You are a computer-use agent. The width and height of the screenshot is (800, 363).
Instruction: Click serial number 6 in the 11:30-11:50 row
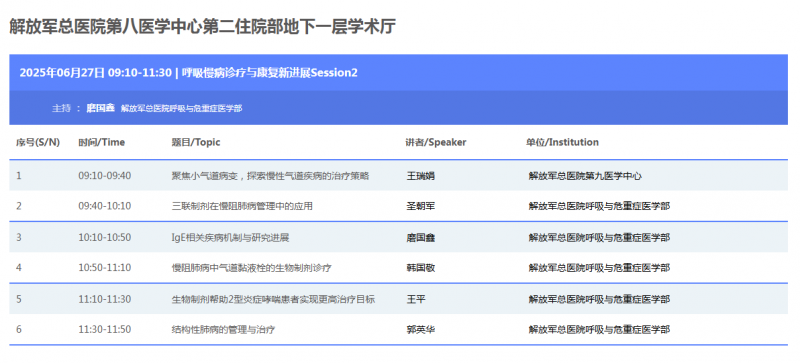[x=19, y=329]
